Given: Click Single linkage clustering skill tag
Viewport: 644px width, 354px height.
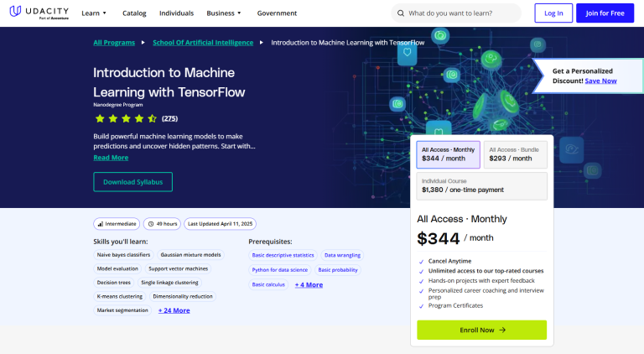Looking at the screenshot, I should coord(169,283).
